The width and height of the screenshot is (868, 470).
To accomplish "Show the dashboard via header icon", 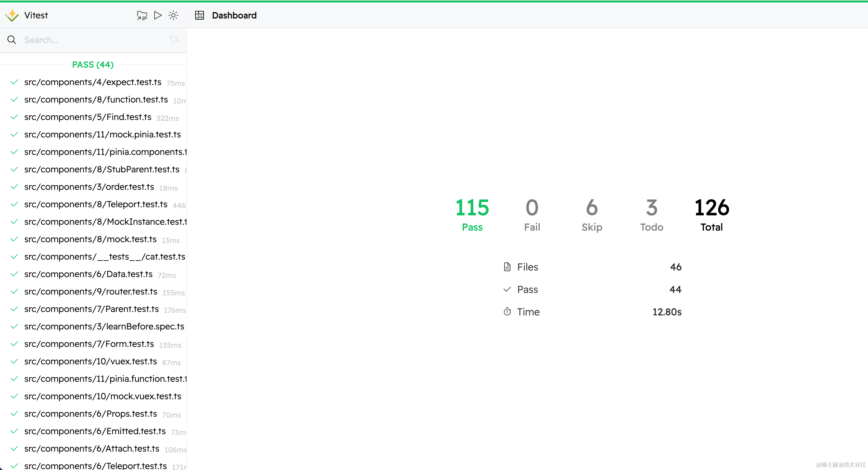I will point(142,16).
